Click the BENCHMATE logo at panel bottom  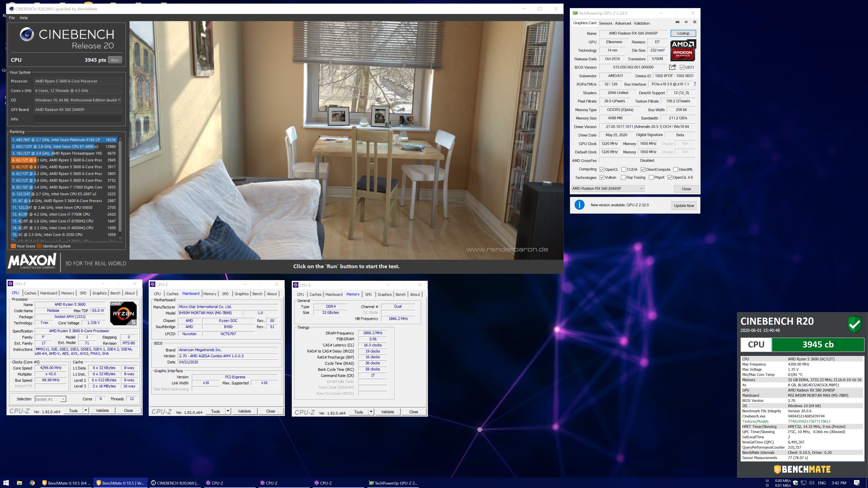coord(803,469)
